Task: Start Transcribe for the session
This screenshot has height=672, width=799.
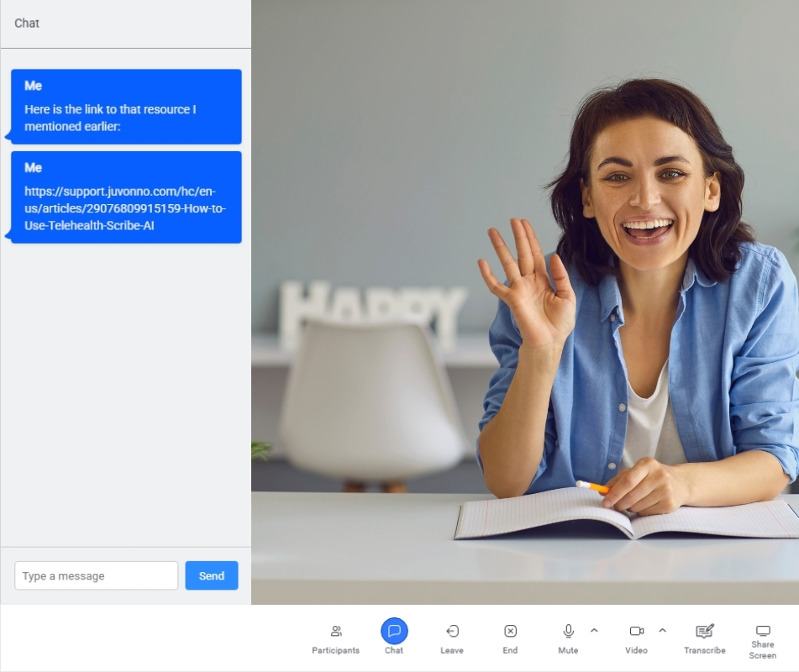Action: pyautogui.click(x=705, y=638)
